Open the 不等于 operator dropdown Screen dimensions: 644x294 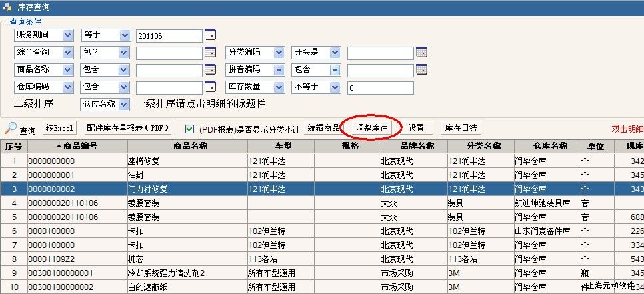click(334, 87)
